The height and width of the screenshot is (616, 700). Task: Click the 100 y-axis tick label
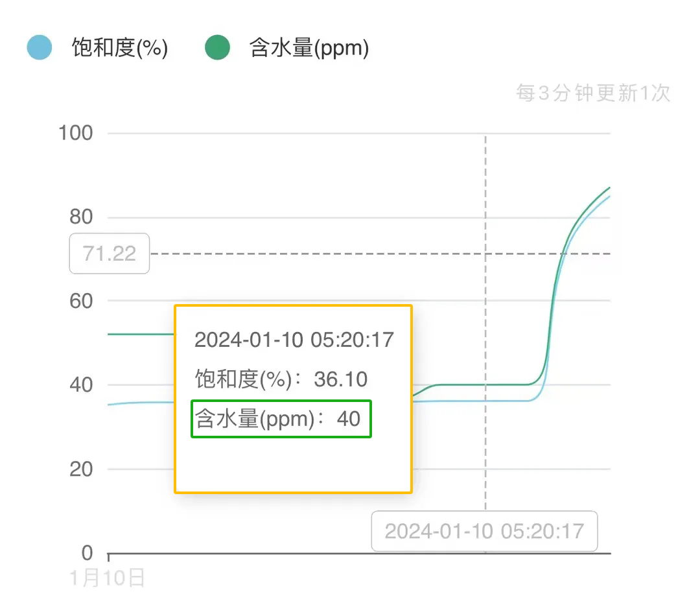click(x=76, y=134)
